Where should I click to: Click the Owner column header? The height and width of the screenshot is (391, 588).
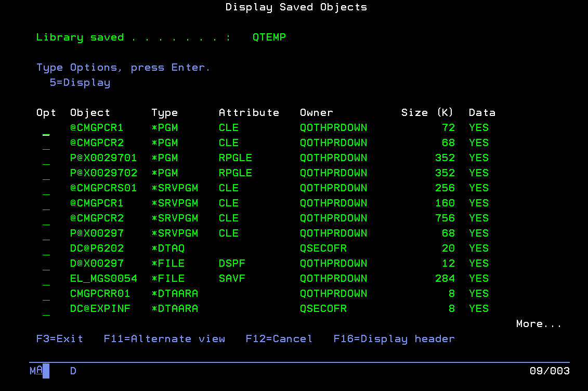coord(317,113)
